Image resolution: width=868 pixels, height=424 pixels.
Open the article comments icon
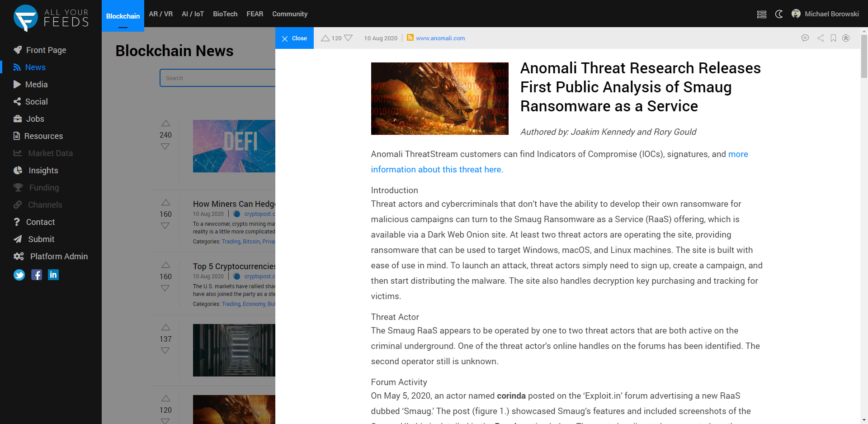(x=805, y=38)
